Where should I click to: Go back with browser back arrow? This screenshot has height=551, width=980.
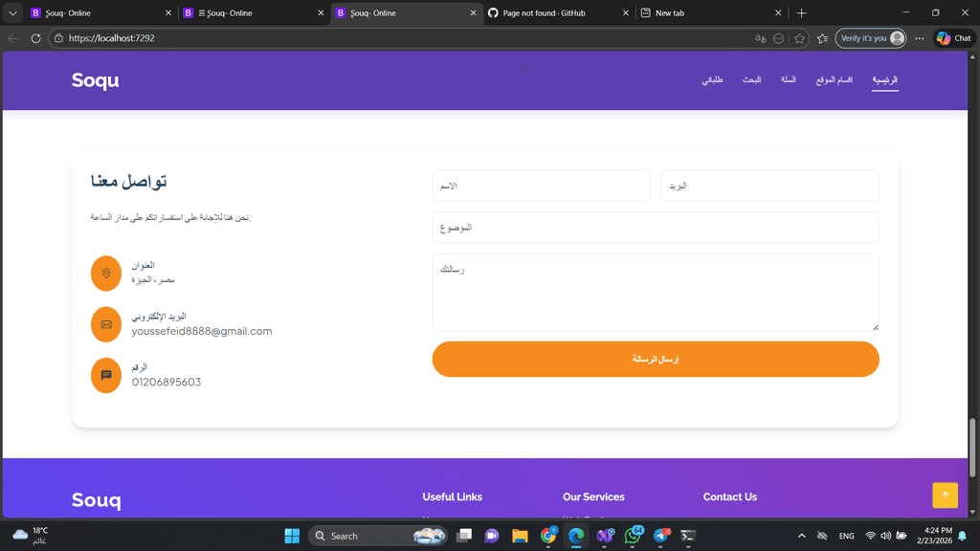tap(13, 38)
